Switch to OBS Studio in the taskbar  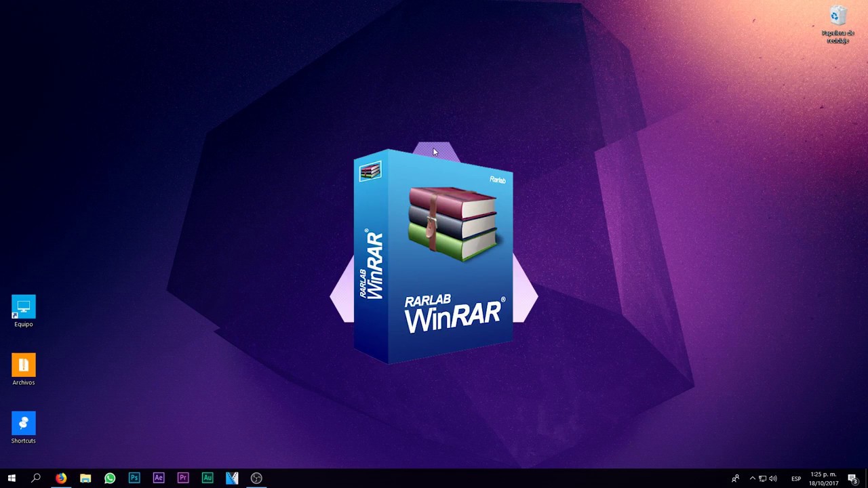256,479
